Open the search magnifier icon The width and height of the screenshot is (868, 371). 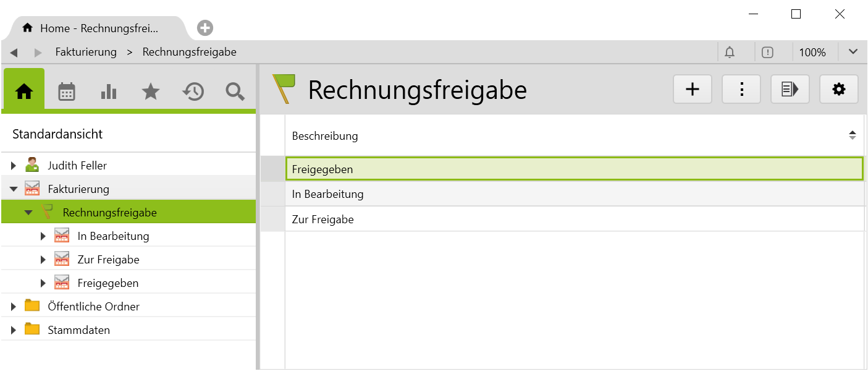click(235, 92)
